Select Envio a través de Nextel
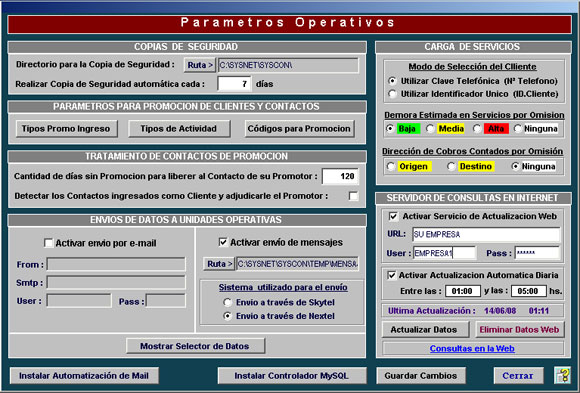 coord(227,316)
